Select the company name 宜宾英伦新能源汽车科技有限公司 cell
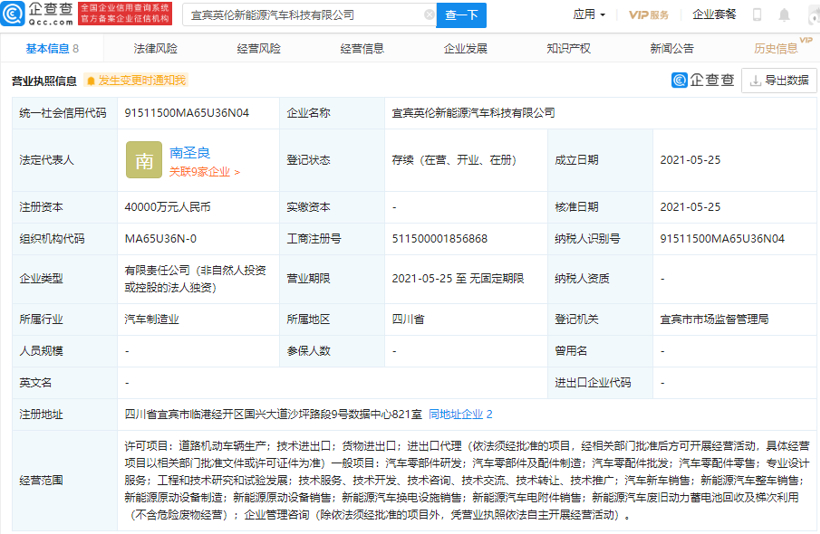Image resolution: width=820 pixels, height=534 pixels. tap(473, 113)
